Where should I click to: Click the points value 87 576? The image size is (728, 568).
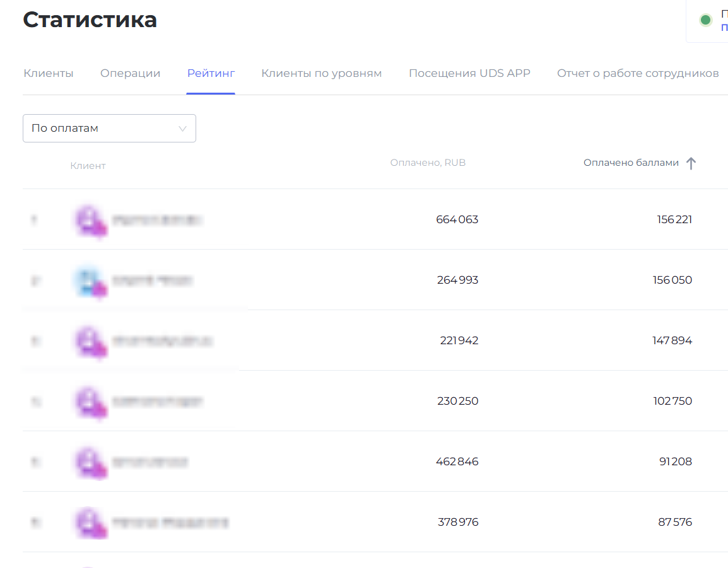click(675, 522)
